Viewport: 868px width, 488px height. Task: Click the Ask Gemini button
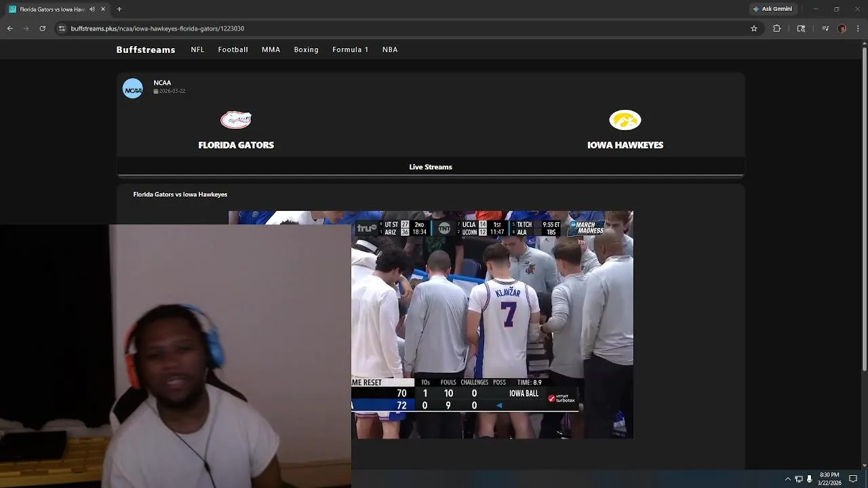click(x=772, y=9)
